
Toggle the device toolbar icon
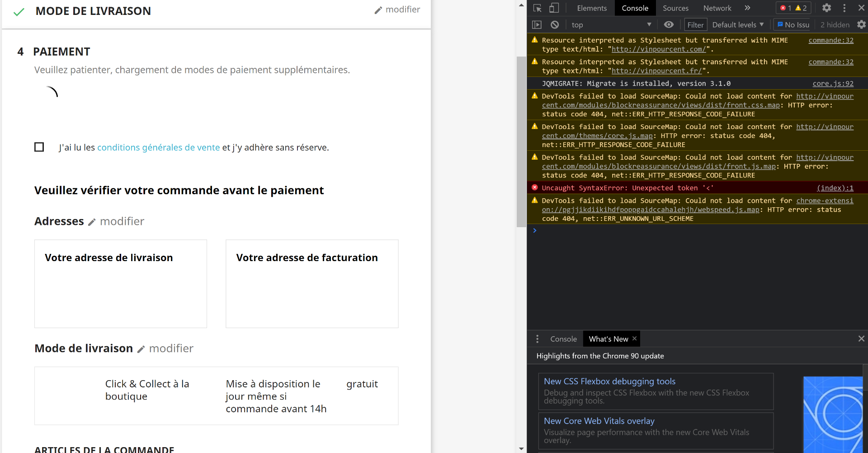click(554, 8)
